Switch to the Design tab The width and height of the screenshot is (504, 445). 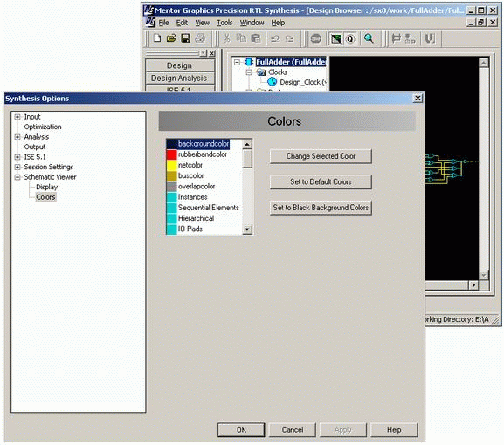click(x=180, y=65)
